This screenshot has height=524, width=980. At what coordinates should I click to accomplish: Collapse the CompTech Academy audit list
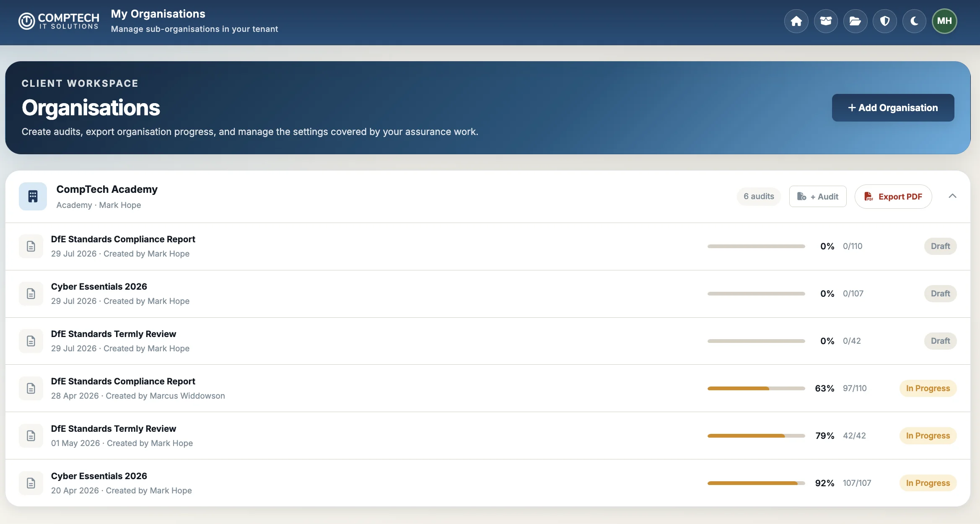pyautogui.click(x=952, y=196)
